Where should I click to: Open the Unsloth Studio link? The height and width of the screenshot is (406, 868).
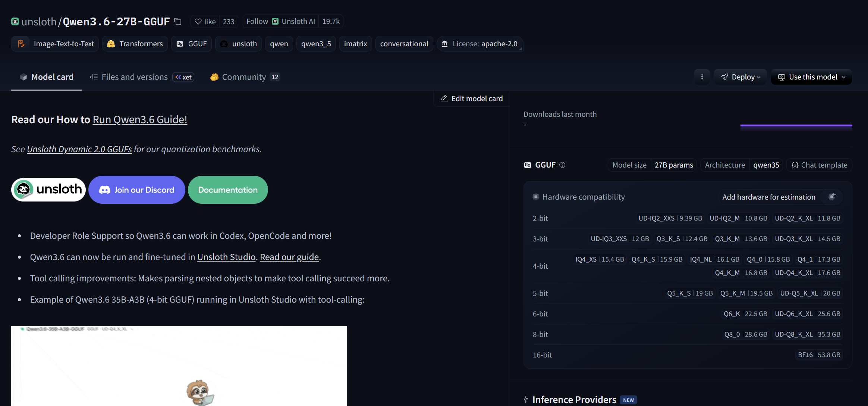tap(226, 257)
